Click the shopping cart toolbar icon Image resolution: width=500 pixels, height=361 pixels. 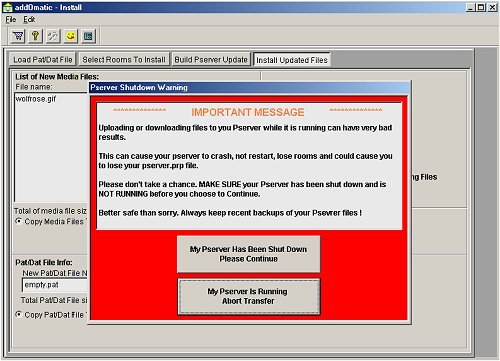18,36
